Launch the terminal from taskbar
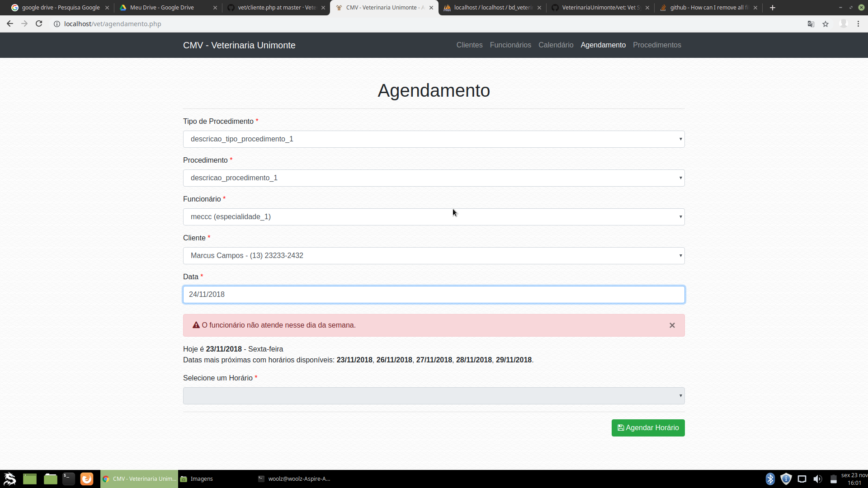The width and height of the screenshot is (868, 488). coord(69,479)
